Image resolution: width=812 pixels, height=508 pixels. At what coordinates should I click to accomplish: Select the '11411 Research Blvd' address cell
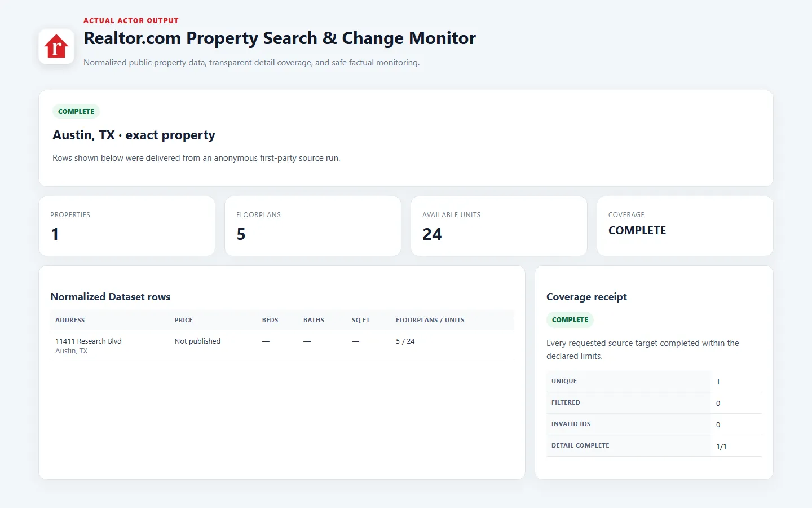click(x=89, y=341)
